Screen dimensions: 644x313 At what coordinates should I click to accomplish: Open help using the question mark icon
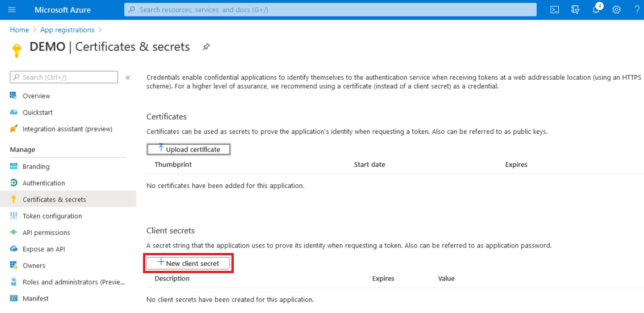click(x=637, y=9)
